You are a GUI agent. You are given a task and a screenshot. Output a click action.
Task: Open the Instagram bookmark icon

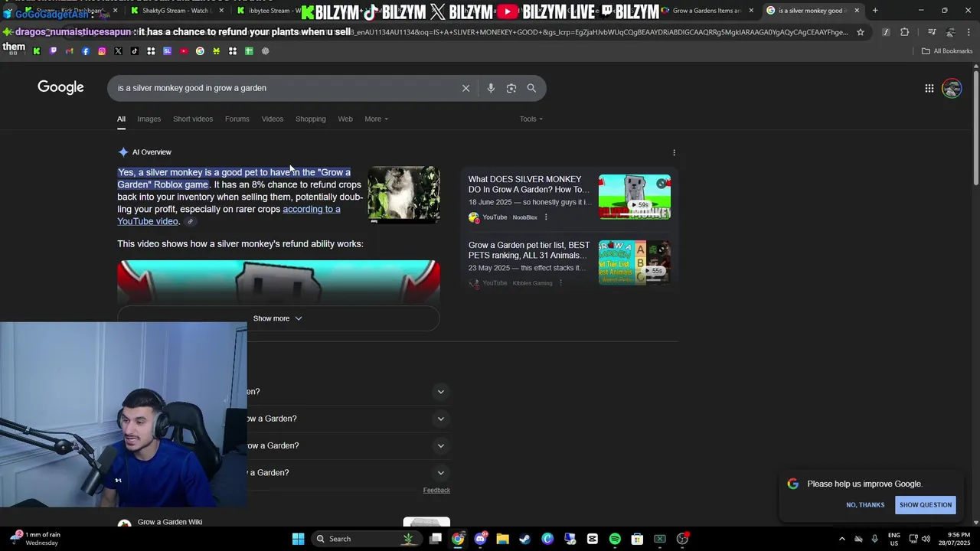pos(102,51)
